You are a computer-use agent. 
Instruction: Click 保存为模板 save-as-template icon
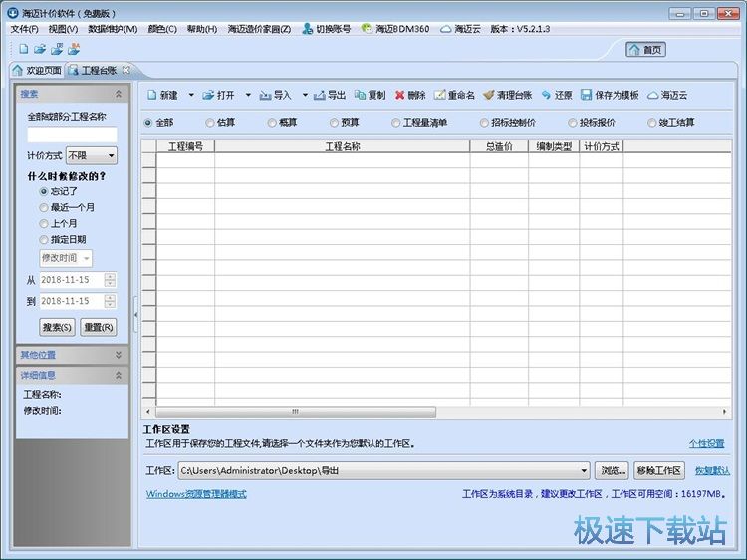(x=587, y=96)
